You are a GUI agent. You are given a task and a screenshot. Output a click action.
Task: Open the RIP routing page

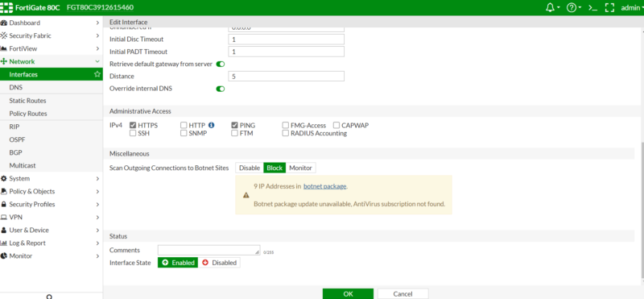coord(52,127)
